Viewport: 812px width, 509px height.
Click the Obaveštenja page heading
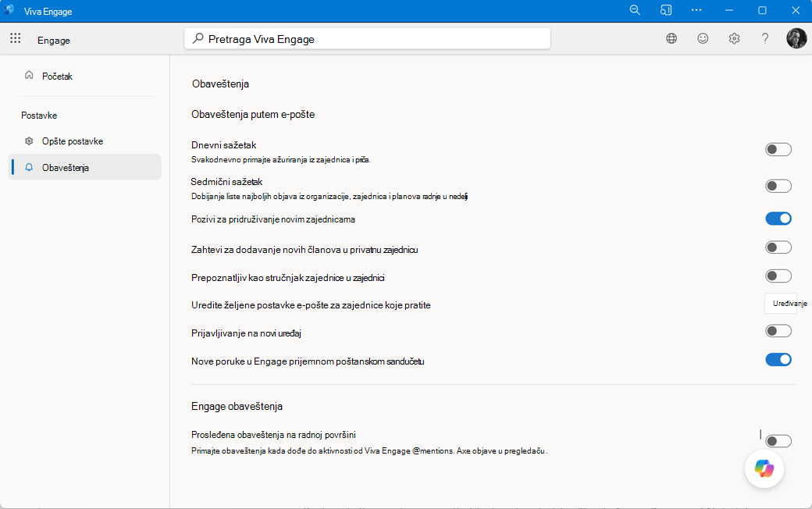(221, 84)
